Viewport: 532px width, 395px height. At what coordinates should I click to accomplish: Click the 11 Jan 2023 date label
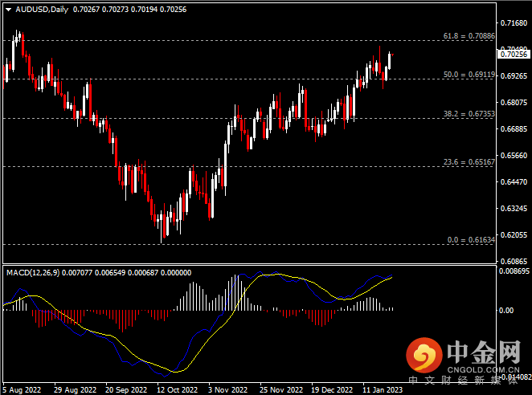(x=383, y=390)
